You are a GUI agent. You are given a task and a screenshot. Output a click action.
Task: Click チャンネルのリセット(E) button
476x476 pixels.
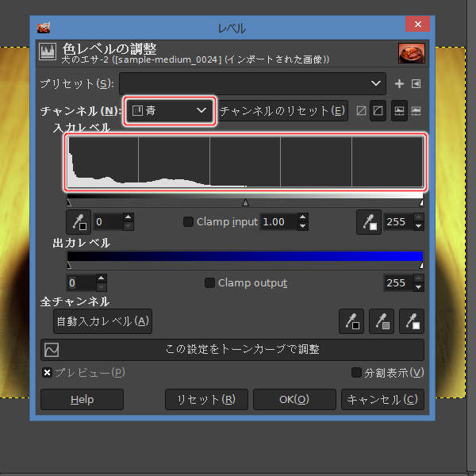(282, 110)
